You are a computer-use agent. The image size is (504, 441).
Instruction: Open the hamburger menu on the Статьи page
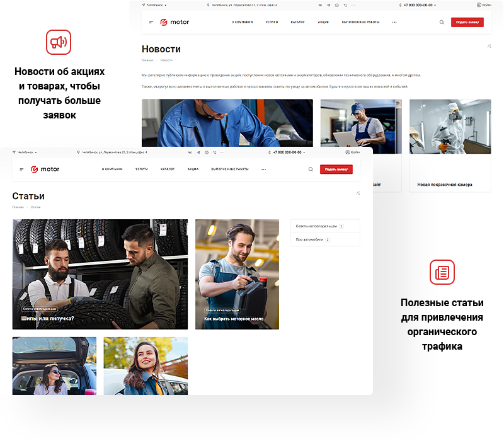[x=21, y=169]
